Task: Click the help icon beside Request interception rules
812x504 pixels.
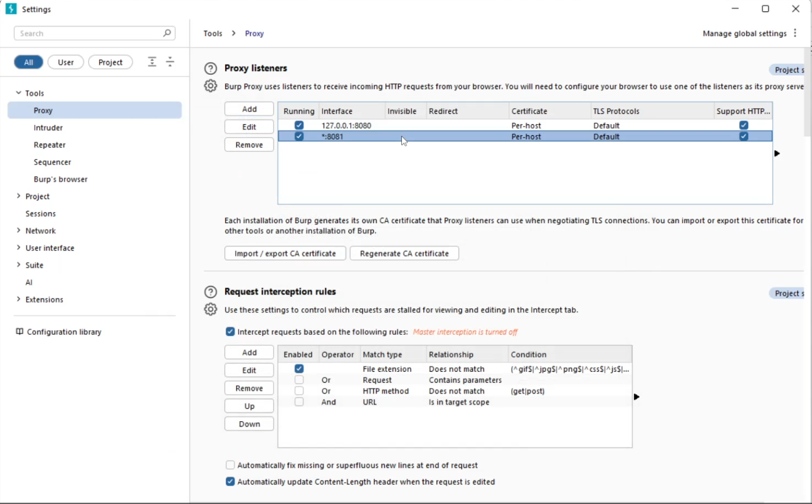Action: (x=211, y=292)
